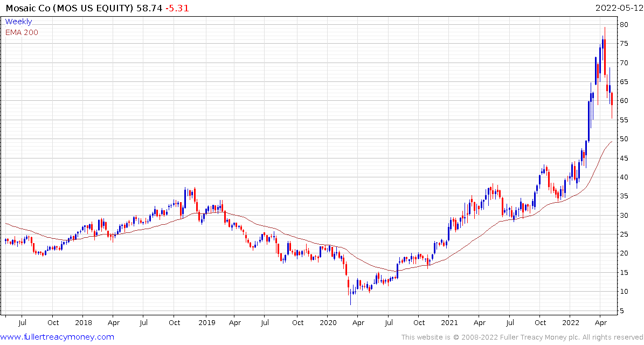Click the 35 price axis label
The height and width of the screenshot is (345, 644).
[624, 196]
